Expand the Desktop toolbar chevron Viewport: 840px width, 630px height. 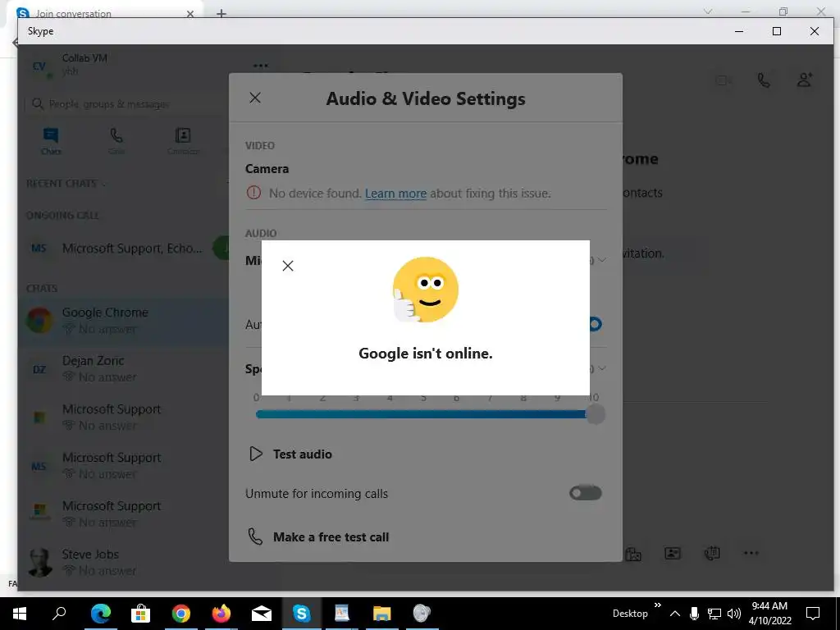coord(658,605)
